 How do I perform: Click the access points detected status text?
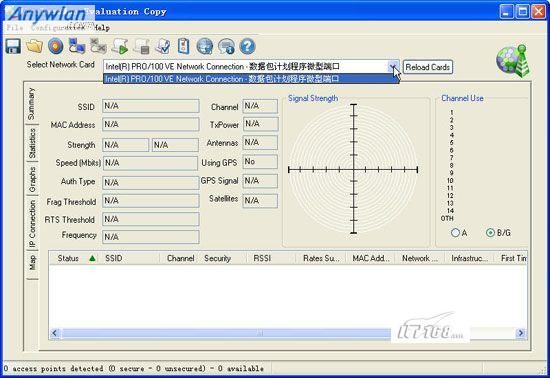coord(134,369)
